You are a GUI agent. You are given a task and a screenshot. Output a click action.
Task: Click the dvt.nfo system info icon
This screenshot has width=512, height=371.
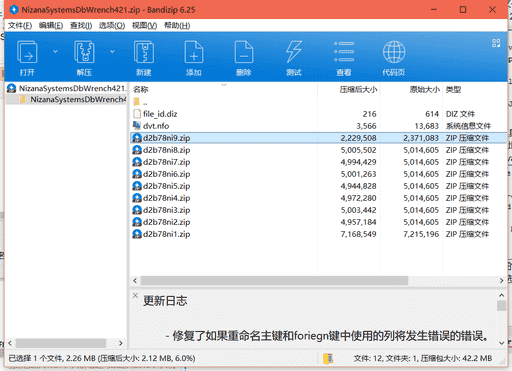137,125
